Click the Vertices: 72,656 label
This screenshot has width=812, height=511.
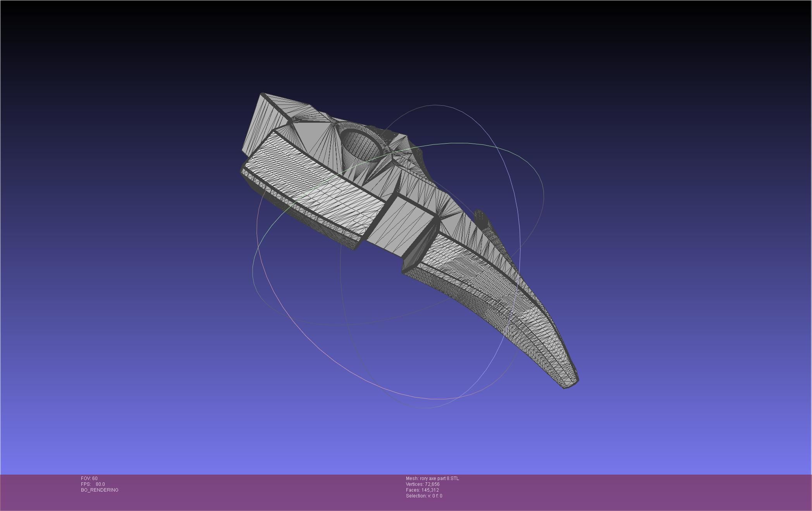coord(423,484)
